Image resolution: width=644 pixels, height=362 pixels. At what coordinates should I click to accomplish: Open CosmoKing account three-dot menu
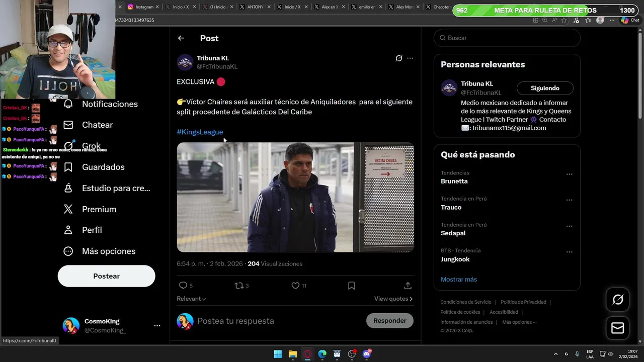[x=157, y=326]
